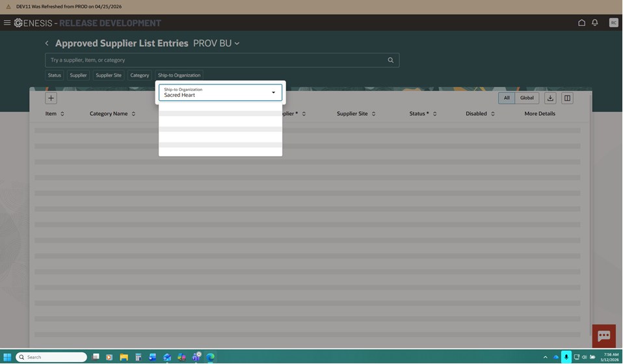Open the Supplier Site filter chip

[x=109, y=75]
